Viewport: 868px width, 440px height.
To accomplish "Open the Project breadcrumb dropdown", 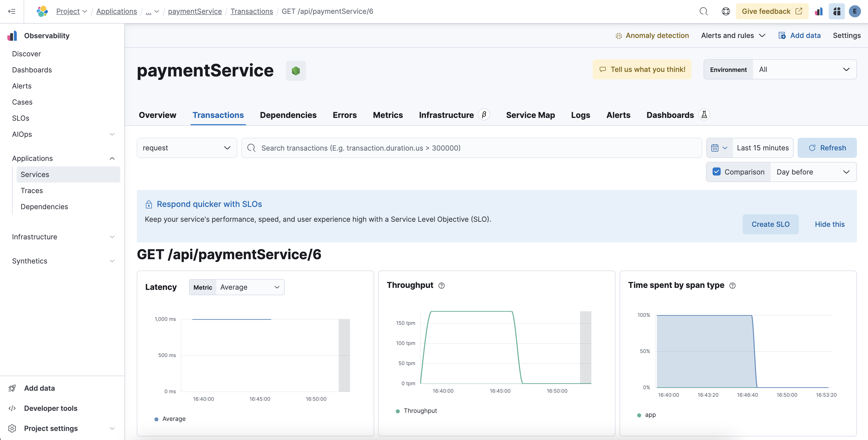I will click(x=72, y=12).
